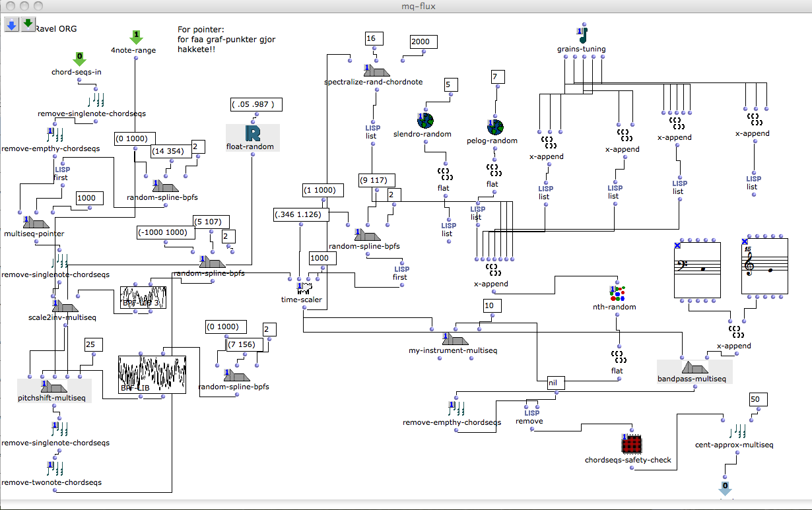The image size is (812, 510).
Task: Click the chord-seqs-in green input arrow
Action: pos(79,59)
